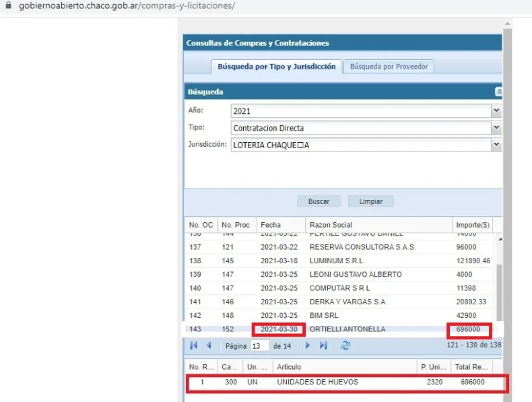
Task: Go to first page of results
Action: click(x=194, y=345)
